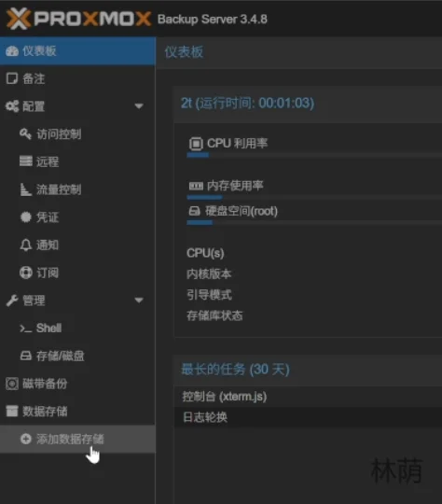This screenshot has width=442, height=504.
Task: Click the terminal icon next to Shell
Action: pyautogui.click(x=26, y=329)
